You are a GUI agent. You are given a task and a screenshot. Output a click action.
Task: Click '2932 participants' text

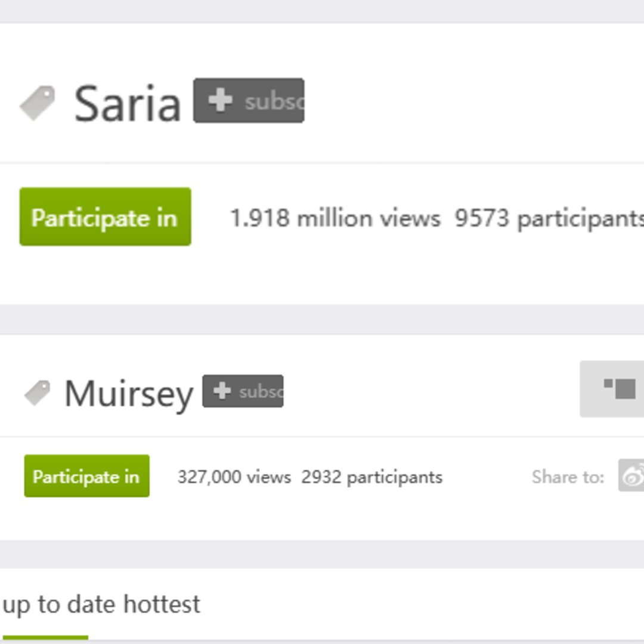(x=372, y=477)
